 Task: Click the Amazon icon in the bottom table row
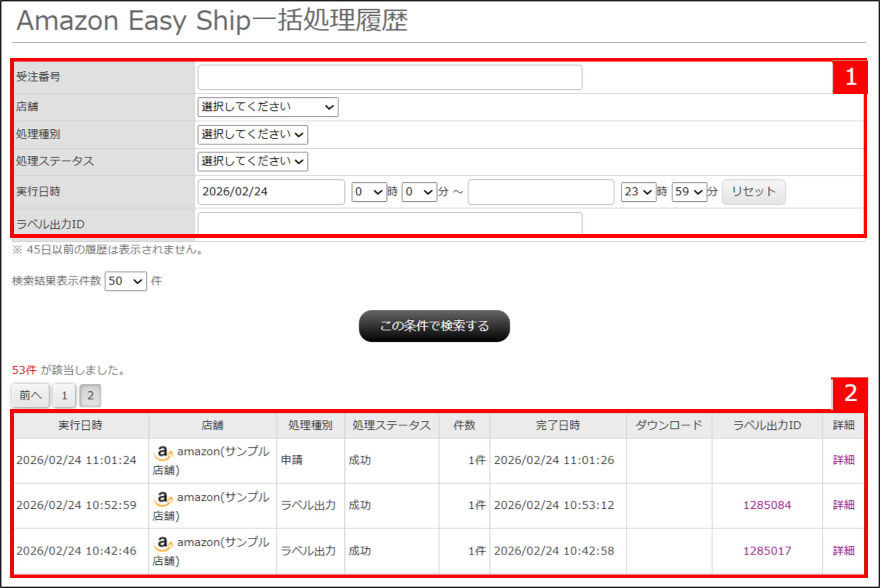163,544
